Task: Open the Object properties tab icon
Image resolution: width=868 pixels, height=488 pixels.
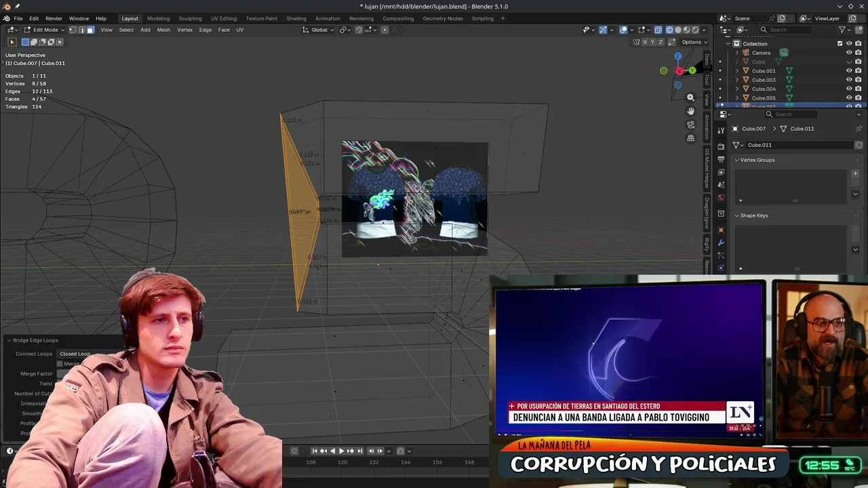Action: pyautogui.click(x=721, y=230)
